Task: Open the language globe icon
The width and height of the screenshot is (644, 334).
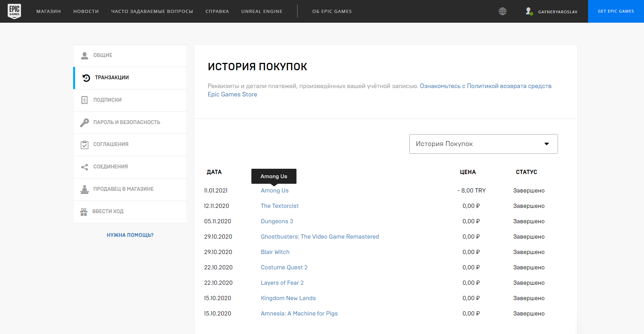Action: (502, 11)
